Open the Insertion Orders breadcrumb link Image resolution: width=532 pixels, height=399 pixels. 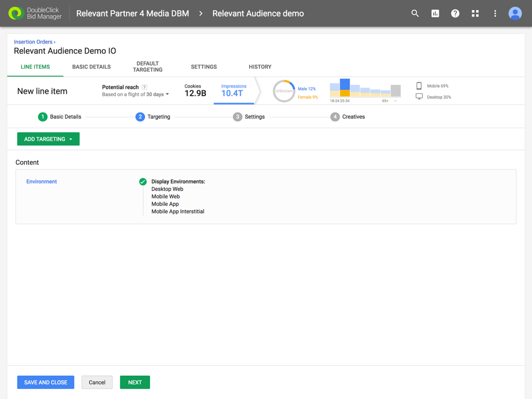[x=33, y=42]
